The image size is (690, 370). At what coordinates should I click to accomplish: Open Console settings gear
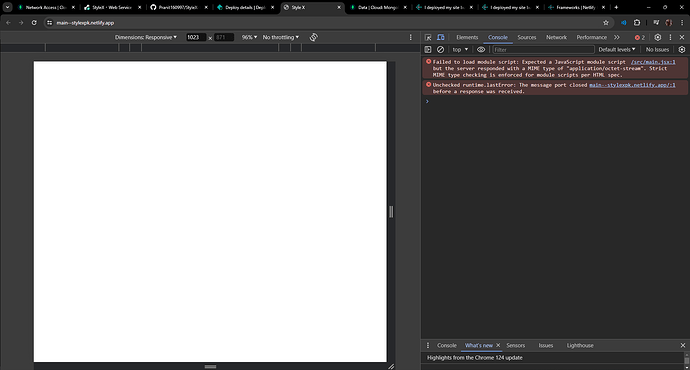(x=682, y=50)
